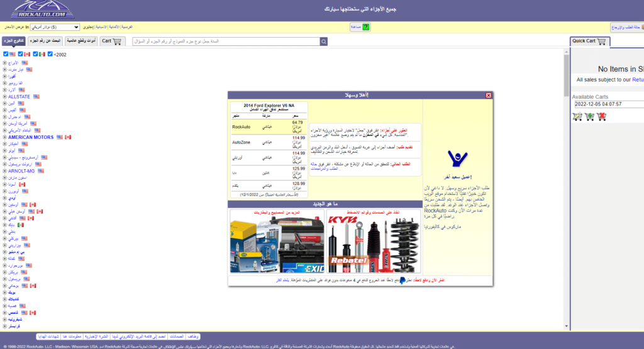Viewport: 644px width, 349px height.
Task: Click the magnifier search button
Action: [x=324, y=42]
